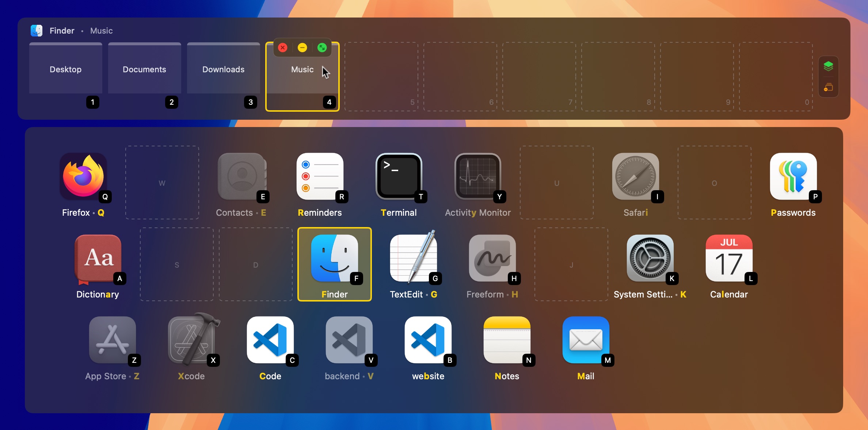The image size is (868, 430).
Task: Open the TextEdit app icon
Action: click(x=414, y=258)
